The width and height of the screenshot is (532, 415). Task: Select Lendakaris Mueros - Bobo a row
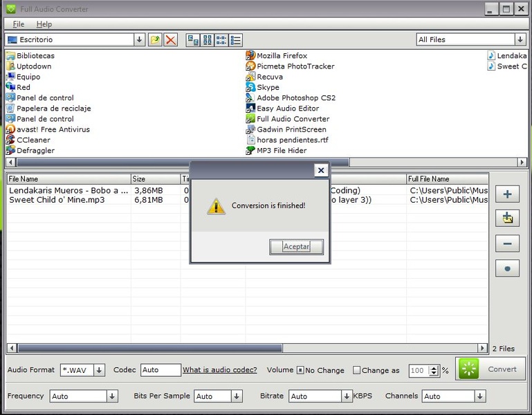(248, 190)
